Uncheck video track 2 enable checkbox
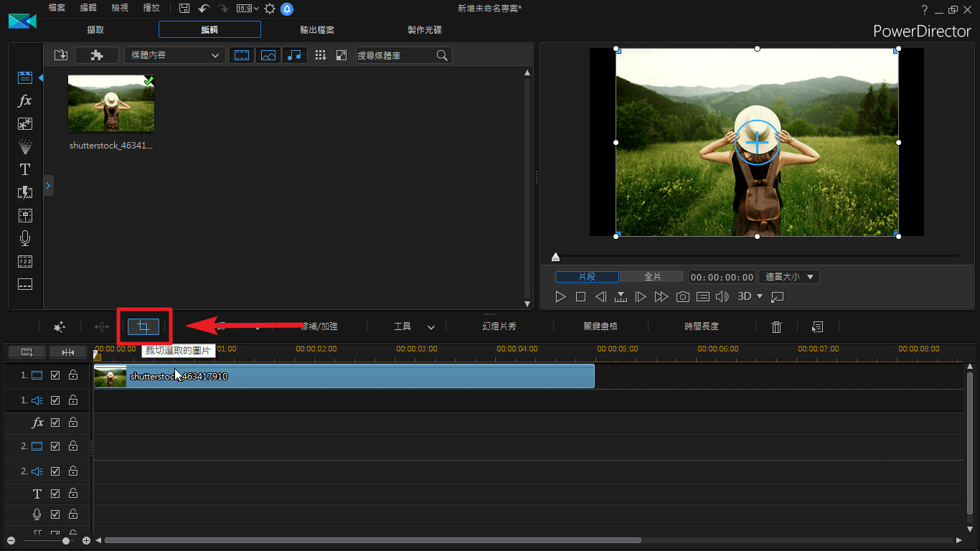Image resolution: width=980 pixels, height=551 pixels. (55, 446)
